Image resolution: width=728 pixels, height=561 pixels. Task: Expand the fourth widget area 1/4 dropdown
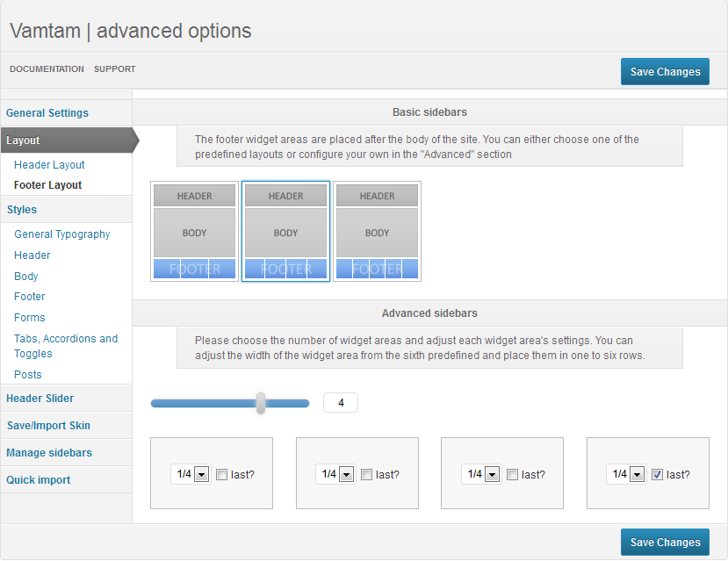[x=626, y=474]
